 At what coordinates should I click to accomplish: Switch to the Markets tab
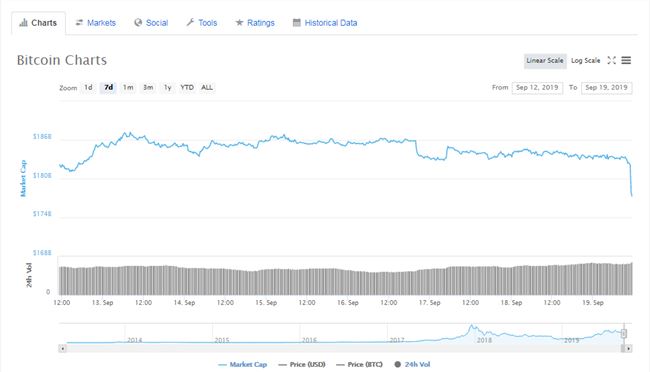[x=95, y=23]
